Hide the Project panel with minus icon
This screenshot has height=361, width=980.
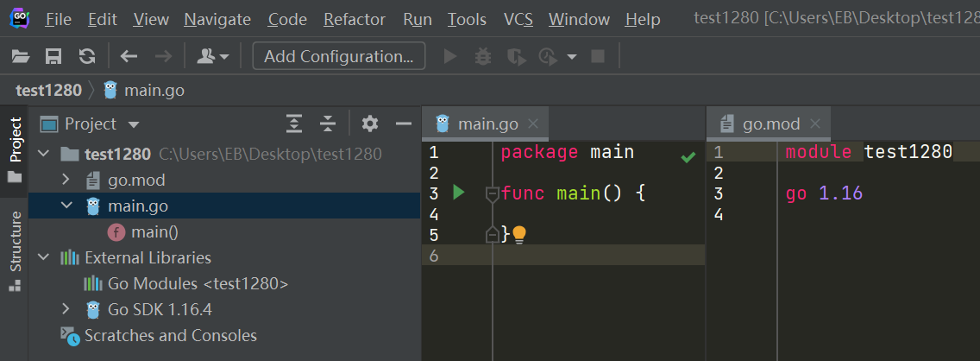[404, 123]
